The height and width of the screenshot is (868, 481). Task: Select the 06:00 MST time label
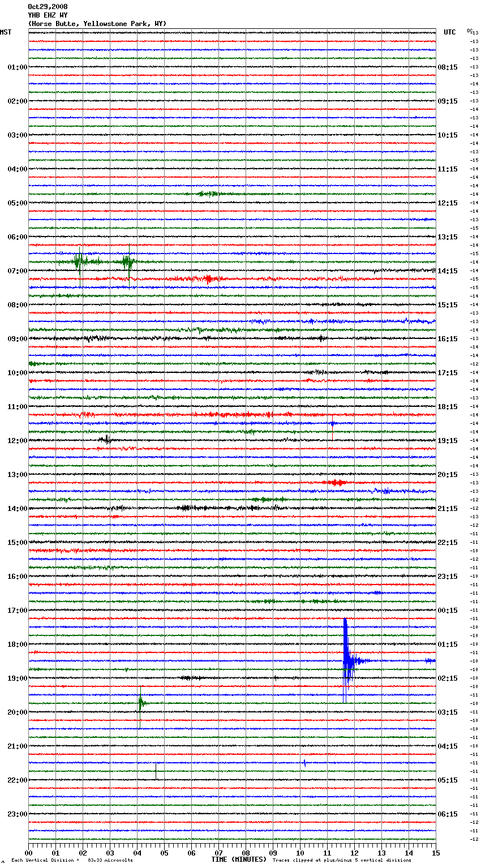18,237
